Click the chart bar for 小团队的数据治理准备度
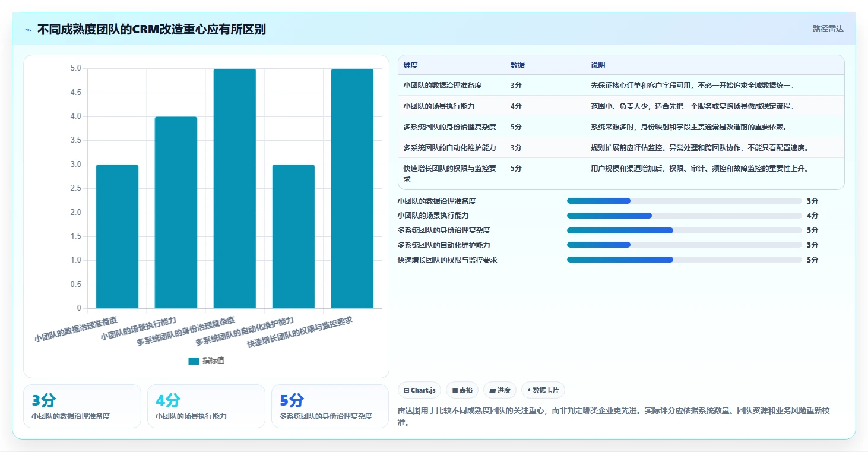Viewport: 868px width, 452px height. pyautogui.click(x=117, y=236)
